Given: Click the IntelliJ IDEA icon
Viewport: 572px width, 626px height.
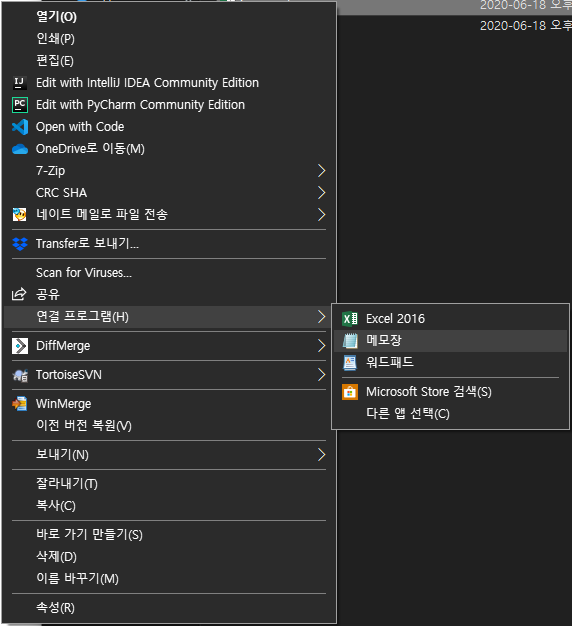Looking at the screenshot, I should [20, 83].
